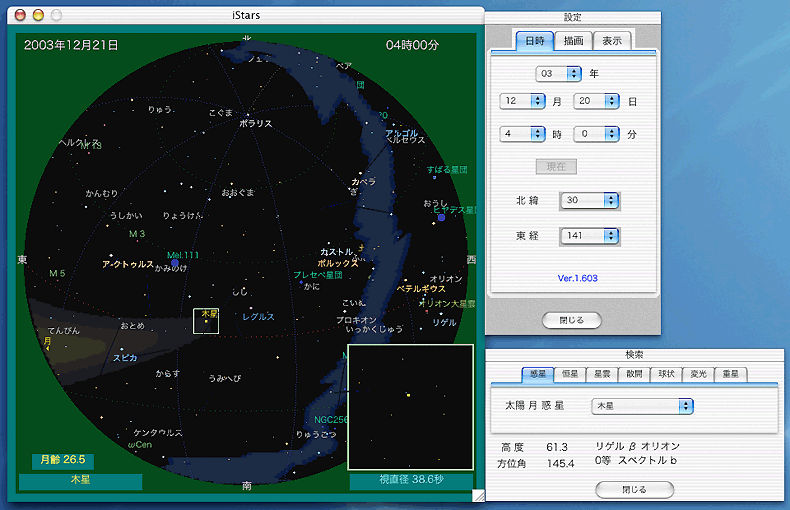Click the 木星 status bar at bottom left
The width and height of the screenshot is (790, 510).
(81, 481)
